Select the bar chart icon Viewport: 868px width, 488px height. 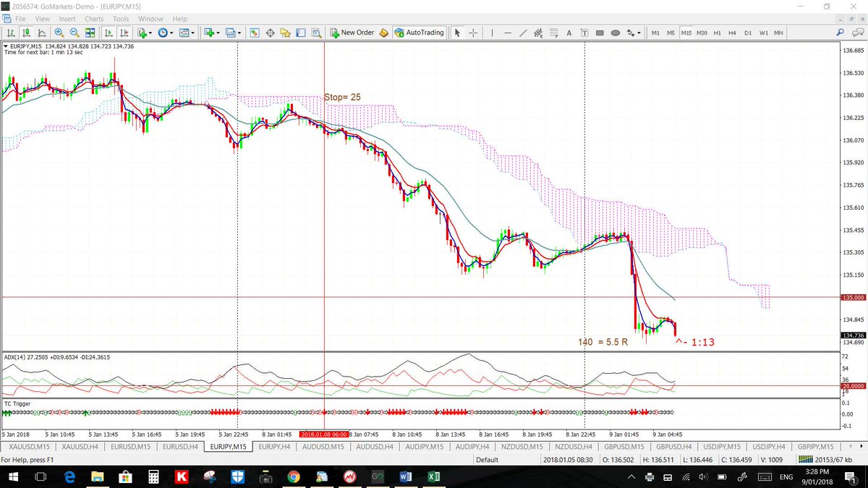[11, 33]
